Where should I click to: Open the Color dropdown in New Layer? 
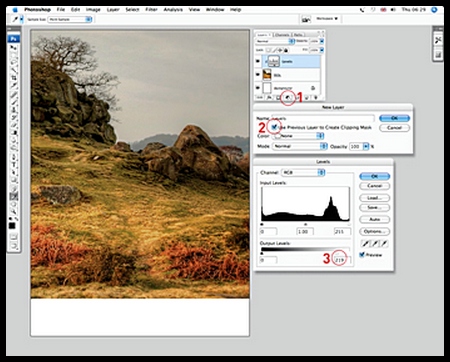click(x=299, y=136)
